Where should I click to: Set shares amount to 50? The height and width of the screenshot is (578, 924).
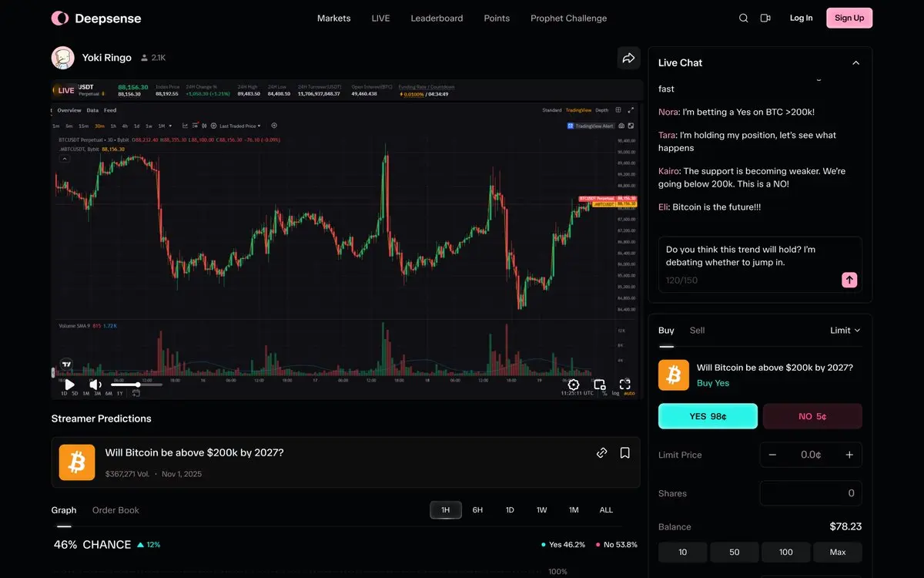(734, 552)
